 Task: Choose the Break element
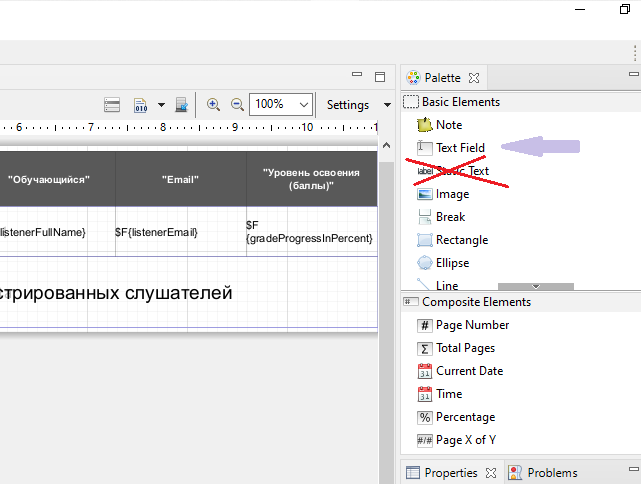(450, 217)
